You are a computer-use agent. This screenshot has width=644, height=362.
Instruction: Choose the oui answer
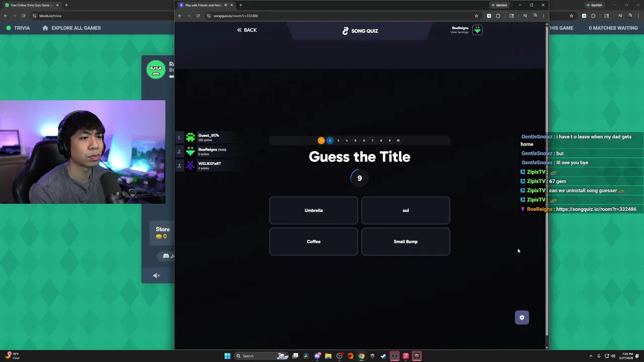click(406, 210)
